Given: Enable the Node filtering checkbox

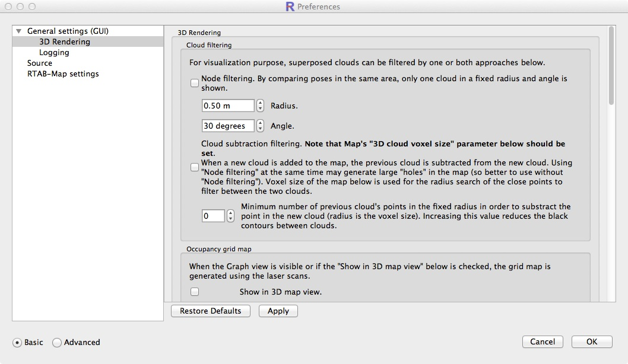Looking at the screenshot, I should pyautogui.click(x=194, y=82).
